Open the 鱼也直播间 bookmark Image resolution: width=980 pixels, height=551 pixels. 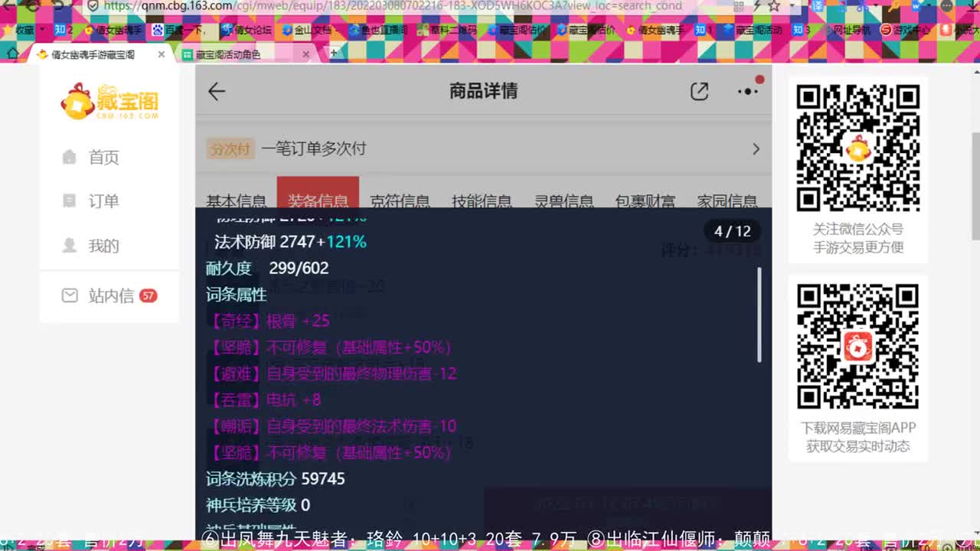tap(377, 30)
